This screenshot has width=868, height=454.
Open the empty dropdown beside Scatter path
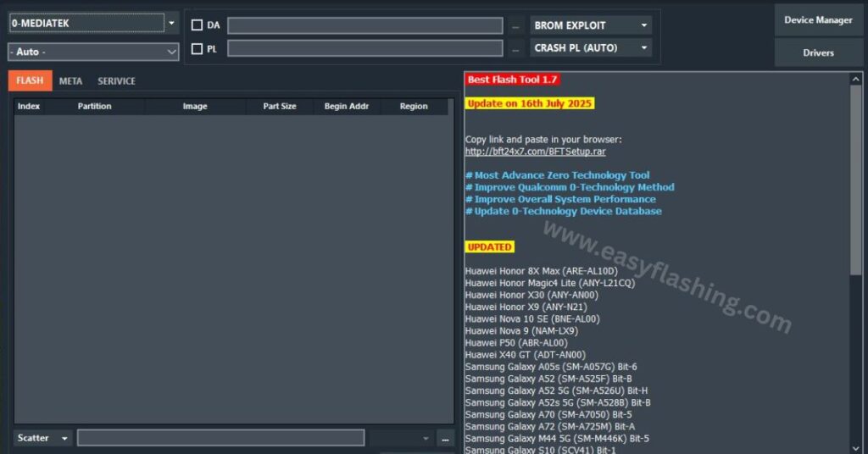[x=401, y=438]
